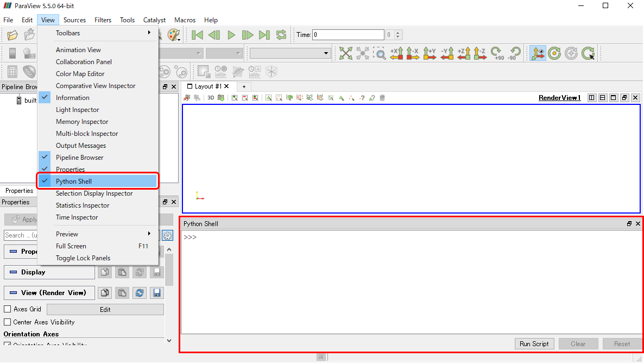Click the Reset Camera icon
The height and width of the screenshot is (363, 644).
(x=346, y=53)
